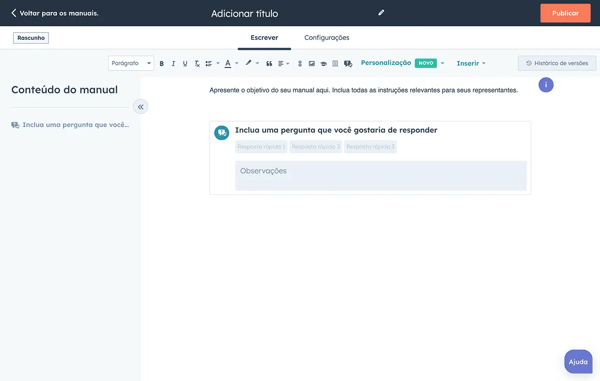Open the Ajuda help button
This screenshot has width=600, height=381.
pos(578,361)
